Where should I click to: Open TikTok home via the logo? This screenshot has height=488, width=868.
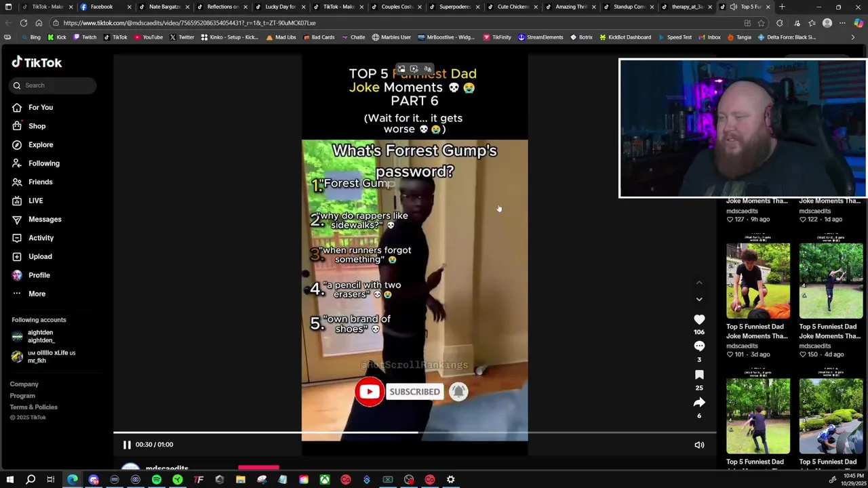click(37, 62)
